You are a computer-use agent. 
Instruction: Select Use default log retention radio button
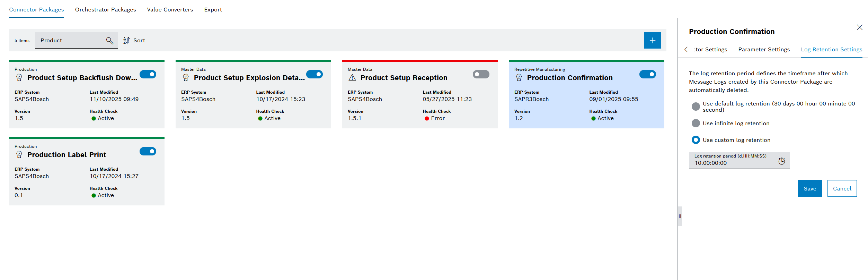click(696, 107)
